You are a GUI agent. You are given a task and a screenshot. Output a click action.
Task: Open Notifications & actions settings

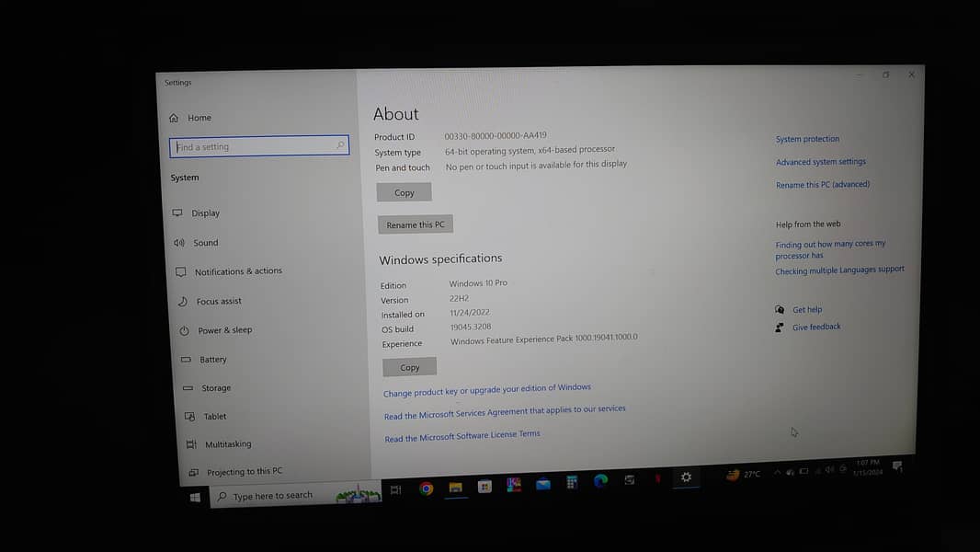coord(237,271)
